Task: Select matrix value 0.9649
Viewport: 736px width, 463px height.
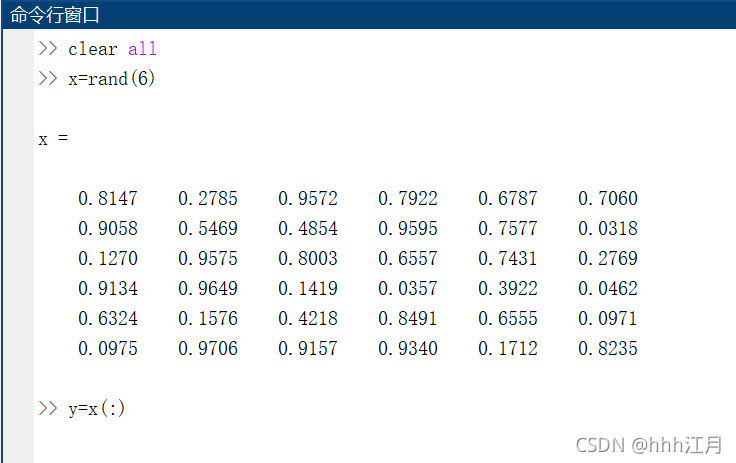Action: pos(208,288)
